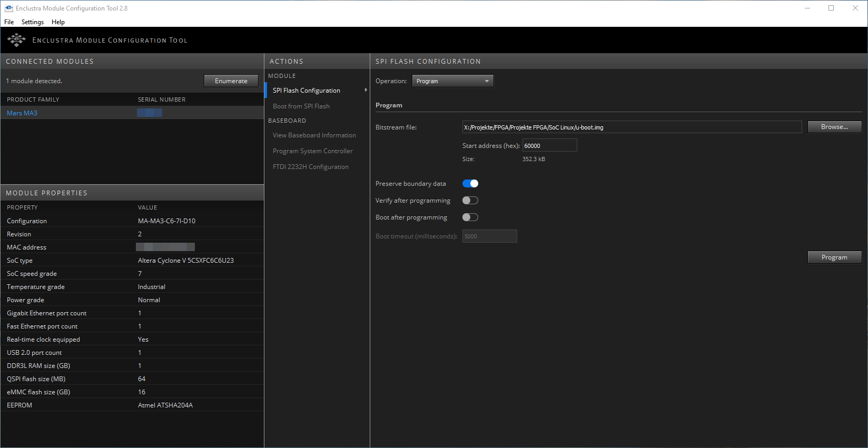Enable Boot after programming switch
The height and width of the screenshot is (448, 868).
(470, 217)
